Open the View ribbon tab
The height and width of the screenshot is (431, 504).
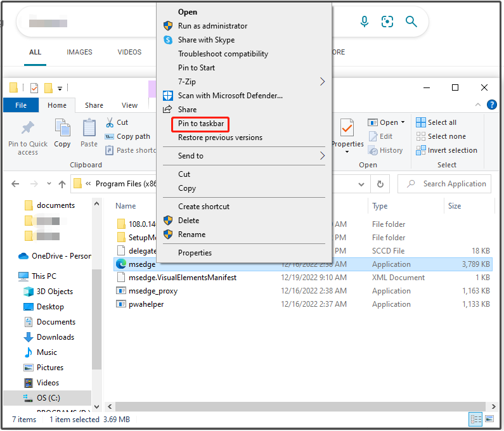[129, 105]
